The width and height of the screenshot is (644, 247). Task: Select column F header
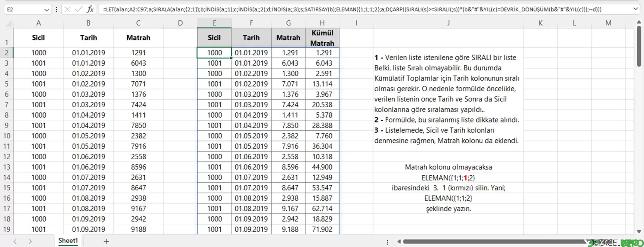(251, 23)
